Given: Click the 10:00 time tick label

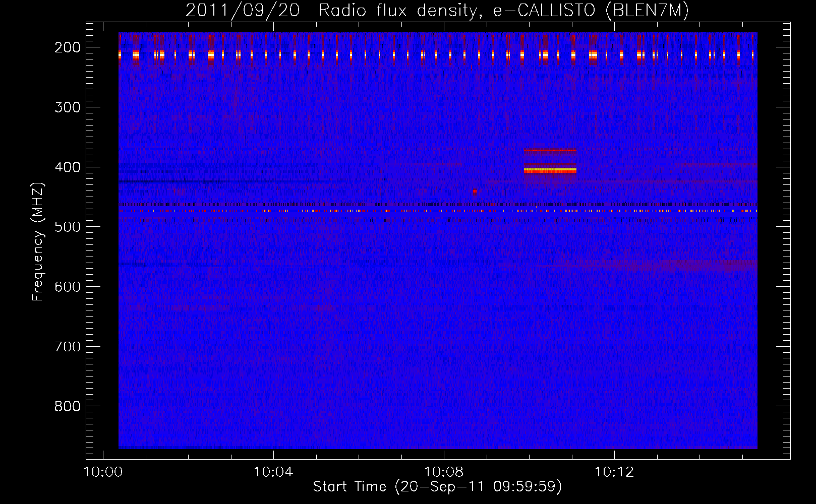Looking at the screenshot, I should point(103,472).
